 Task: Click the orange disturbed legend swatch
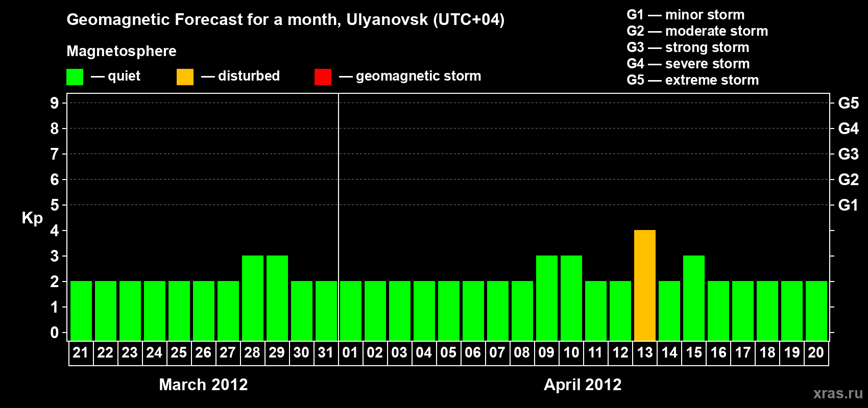[185, 77]
